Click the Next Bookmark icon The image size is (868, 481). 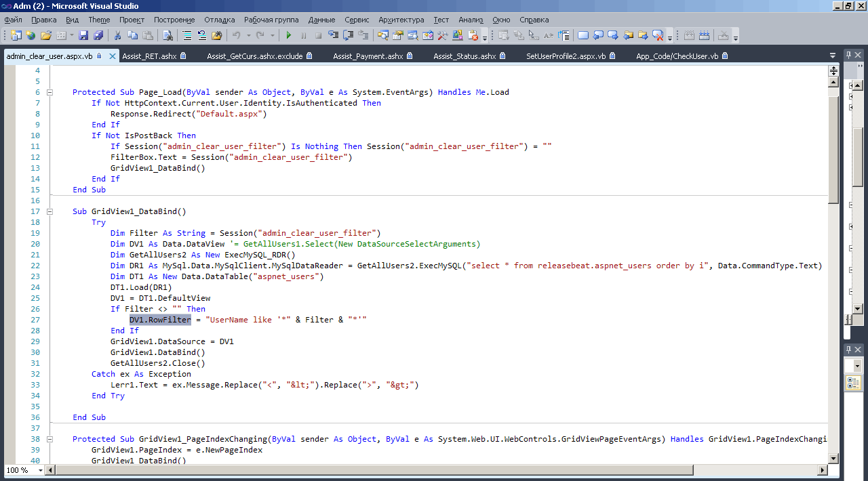(612, 35)
